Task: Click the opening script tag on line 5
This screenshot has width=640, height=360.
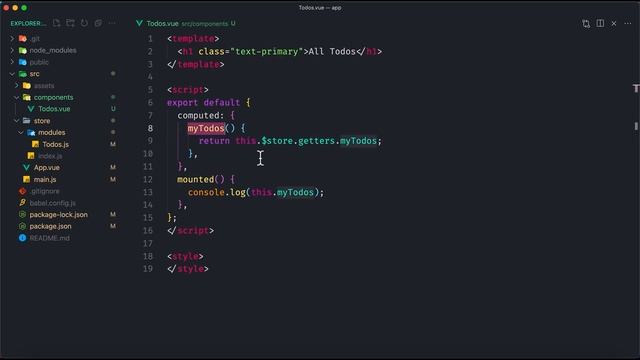Action: [188, 90]
